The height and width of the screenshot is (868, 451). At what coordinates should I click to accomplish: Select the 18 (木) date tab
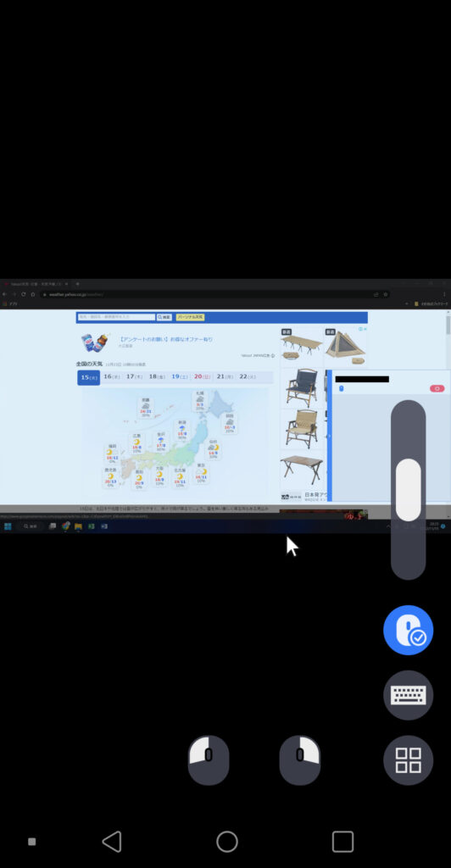pyautogui.click(x=157, y=377)
